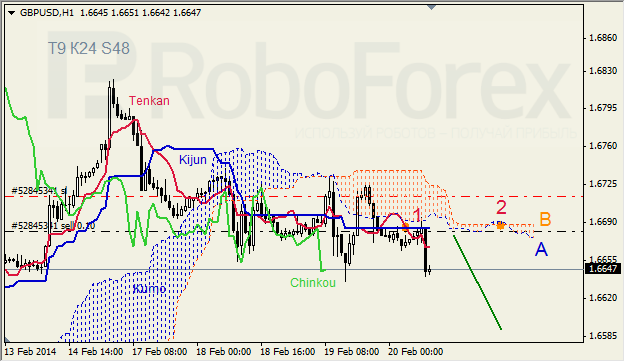
Task: Click the 18 Feb 00:00 time label
Action: pos(224,352)
